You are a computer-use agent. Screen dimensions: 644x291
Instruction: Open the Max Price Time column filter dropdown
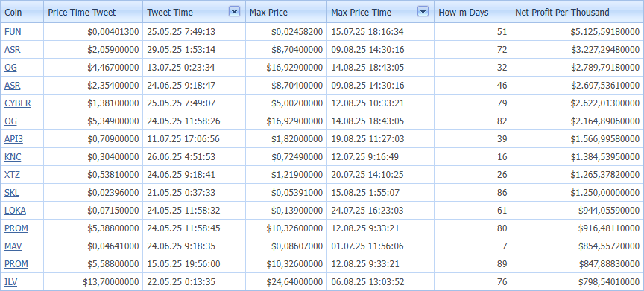pos(423,12)
